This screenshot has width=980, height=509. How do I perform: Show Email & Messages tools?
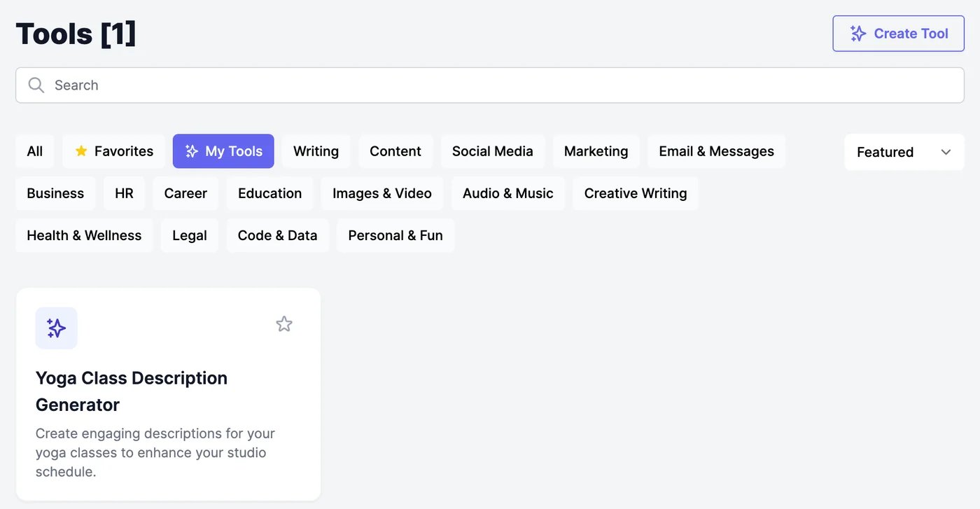click(717, 151)
